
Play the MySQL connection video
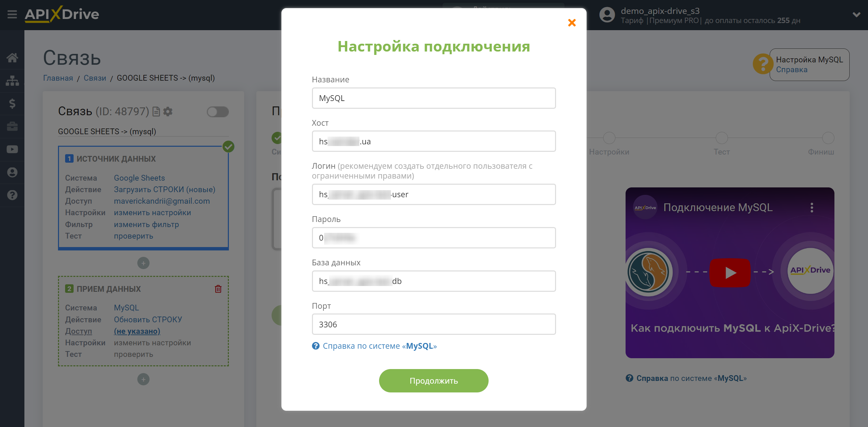[x=730, y=272]
